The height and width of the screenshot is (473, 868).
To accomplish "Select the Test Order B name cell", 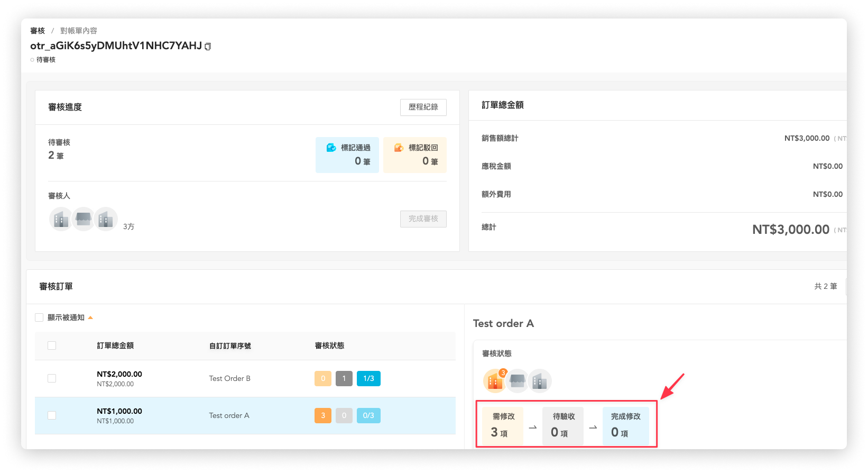I will pos(229,378).
